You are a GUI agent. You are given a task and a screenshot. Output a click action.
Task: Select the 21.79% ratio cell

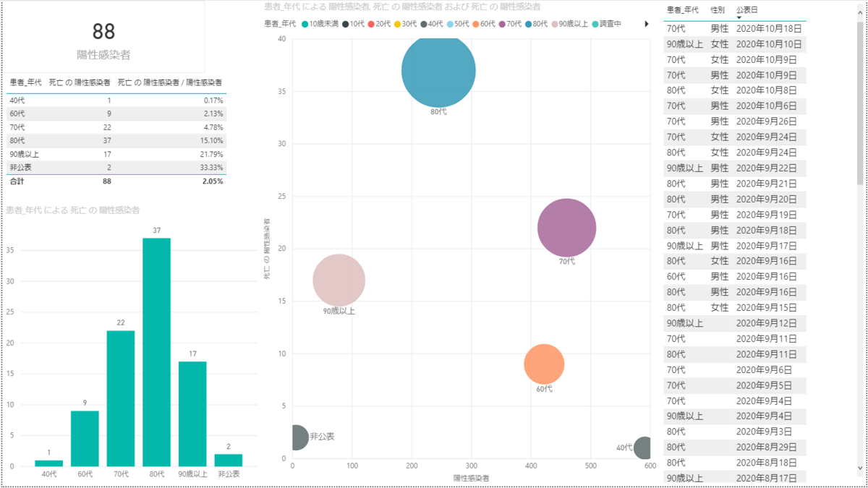[x=212, y=155]
